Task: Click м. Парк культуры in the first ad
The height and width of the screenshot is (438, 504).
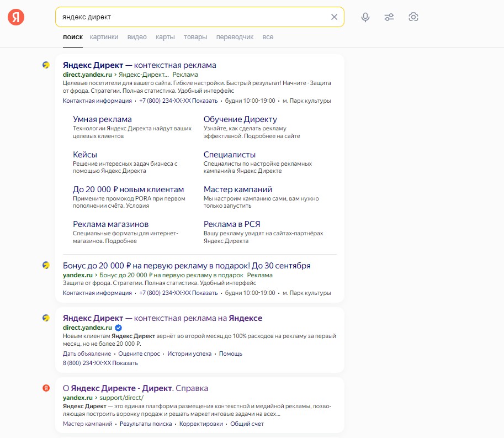Action: pos(306,101)
